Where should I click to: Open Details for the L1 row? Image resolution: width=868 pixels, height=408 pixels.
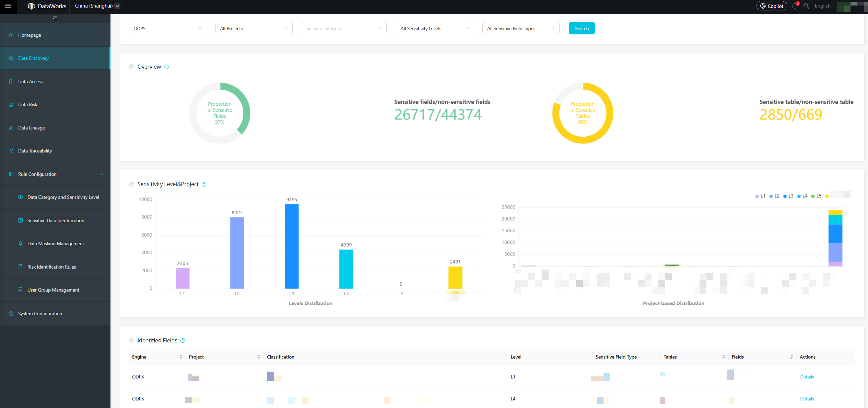click(807, 377)
